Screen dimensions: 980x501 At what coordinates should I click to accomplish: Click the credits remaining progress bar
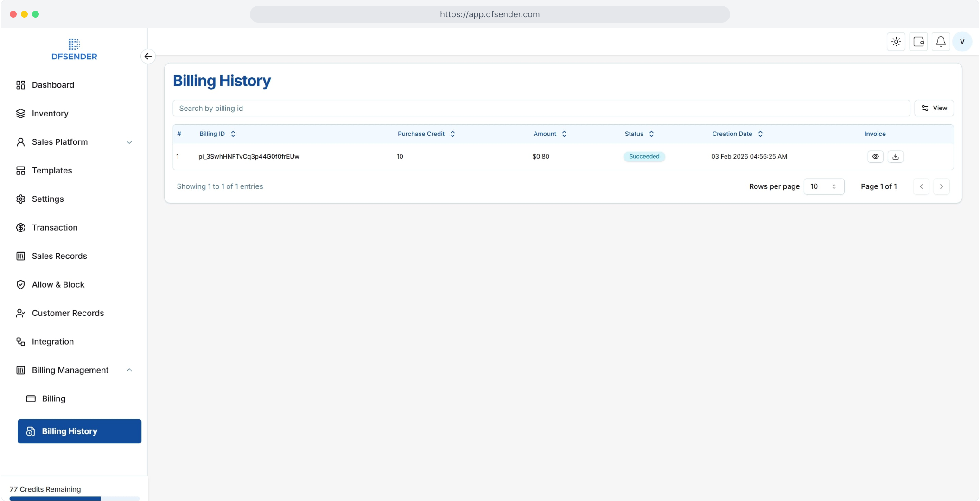coord(74,498)
